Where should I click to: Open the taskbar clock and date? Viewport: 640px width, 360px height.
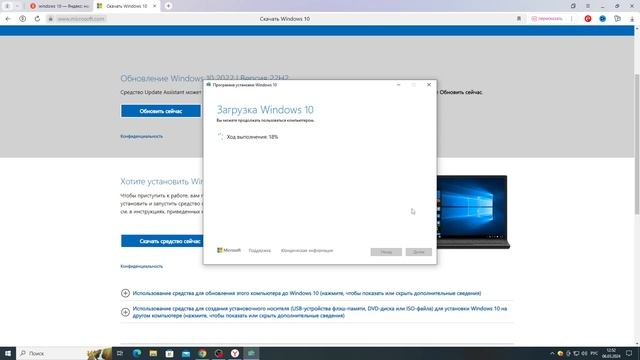[611, 353]
